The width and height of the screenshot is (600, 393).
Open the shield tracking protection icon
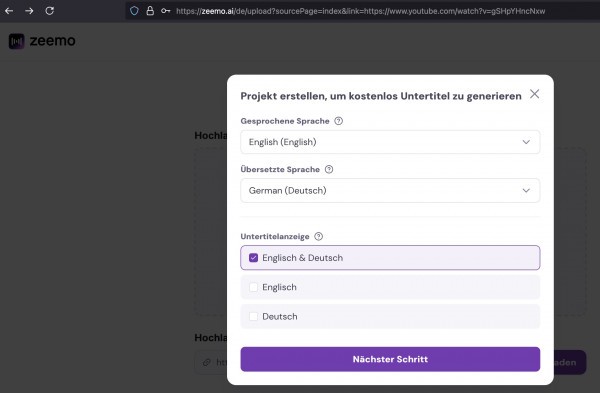coord(134,11)
